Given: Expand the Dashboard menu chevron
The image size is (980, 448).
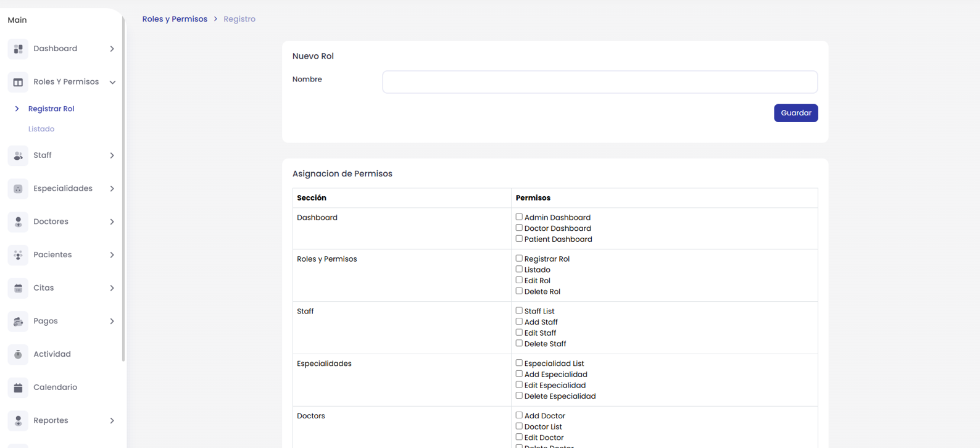Looking at the screenshot, I should pos(112,49).
